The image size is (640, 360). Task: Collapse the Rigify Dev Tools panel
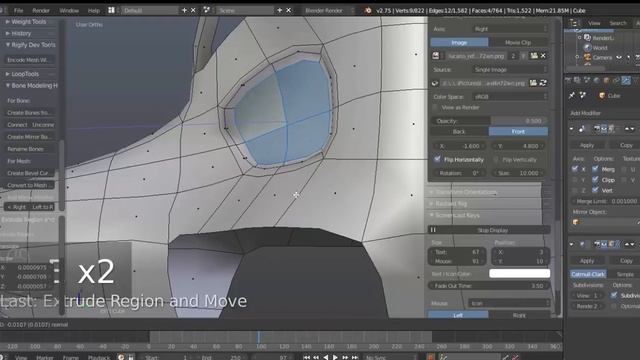point(31,45)
